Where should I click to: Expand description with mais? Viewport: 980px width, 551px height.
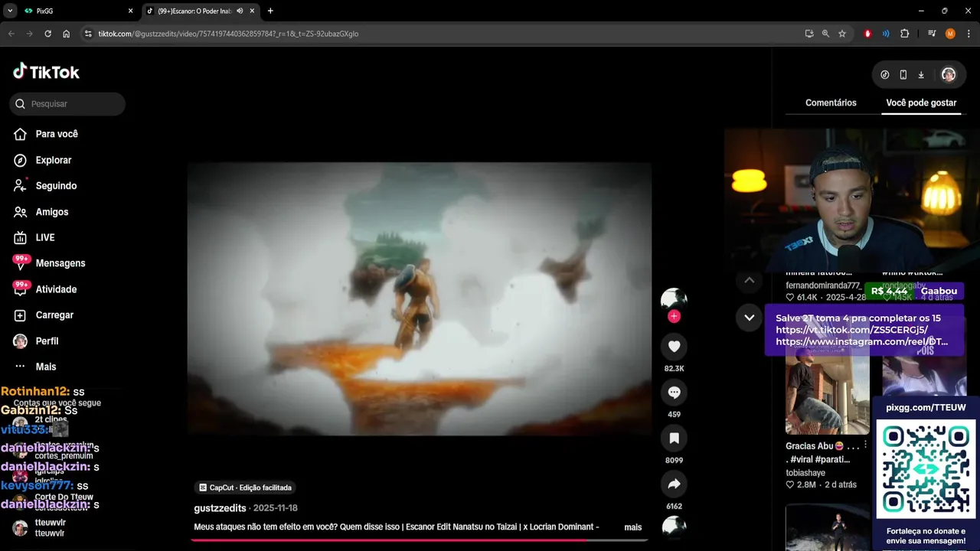pyautogui.click(x=632, y=527)
